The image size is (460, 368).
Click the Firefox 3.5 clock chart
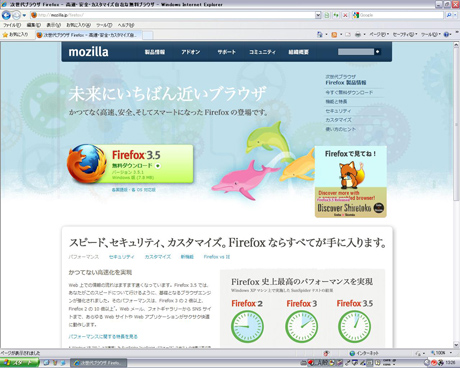coord(354,326)
